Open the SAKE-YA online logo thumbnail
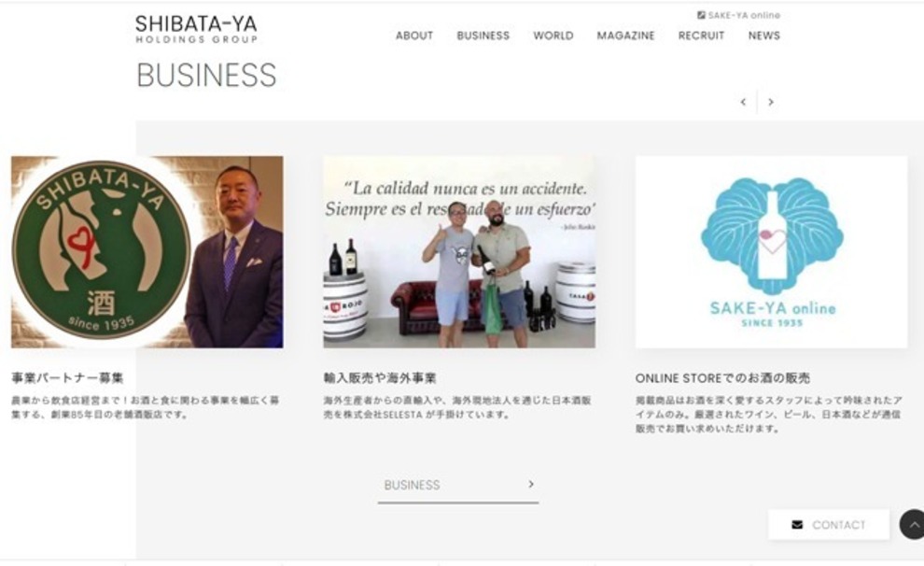This screenshot has width=924, height=566. coord(771,252)
